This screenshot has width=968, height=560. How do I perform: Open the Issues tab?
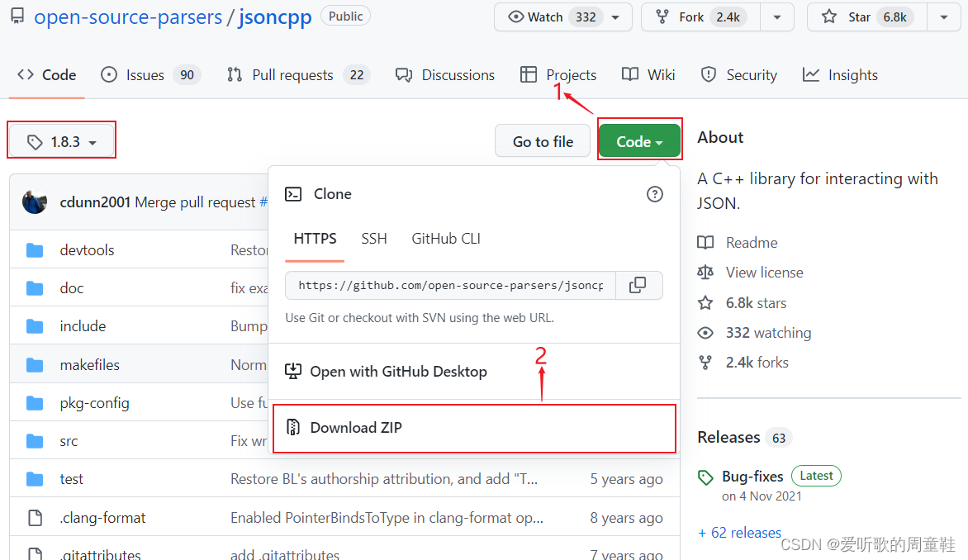[x=150, y=74]
